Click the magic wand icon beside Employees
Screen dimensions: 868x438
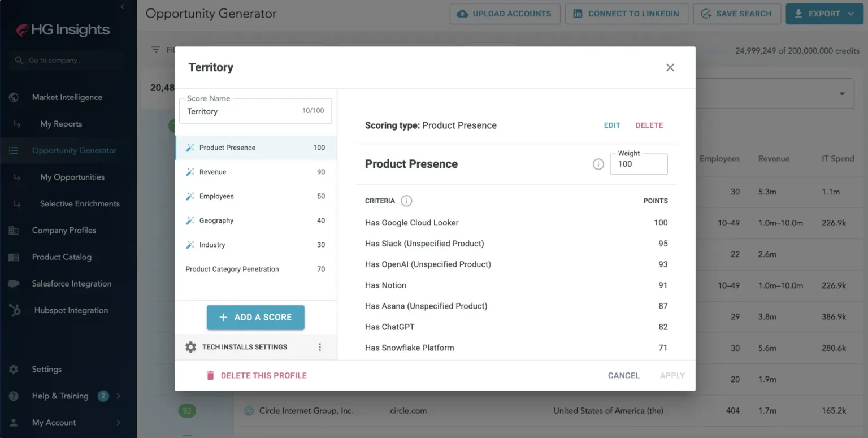tap(190, 196)
